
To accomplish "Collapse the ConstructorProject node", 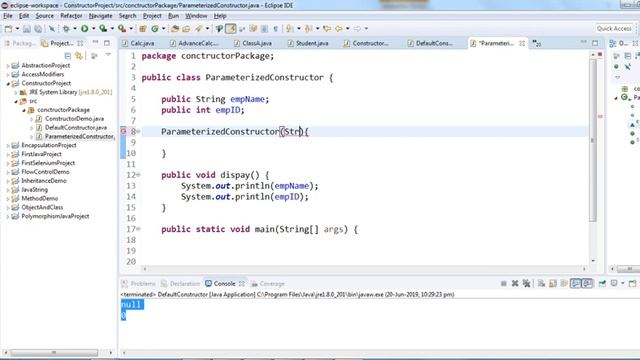I will pyautogui.click(x=8, y=83).
